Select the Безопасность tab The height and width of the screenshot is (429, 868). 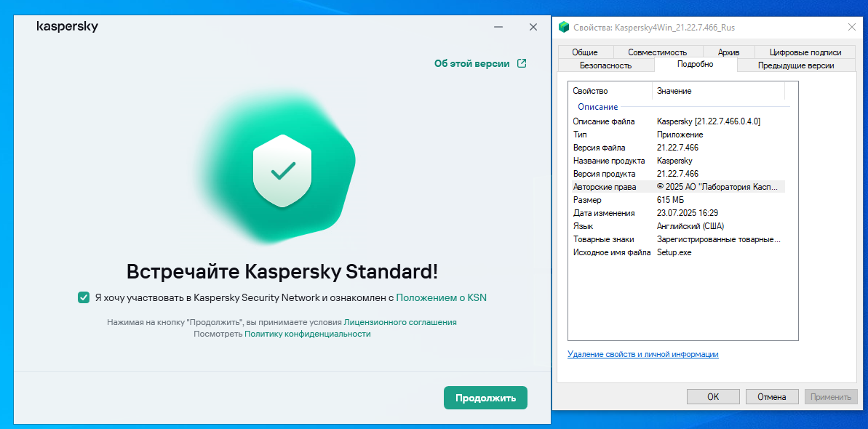(605, 65)
